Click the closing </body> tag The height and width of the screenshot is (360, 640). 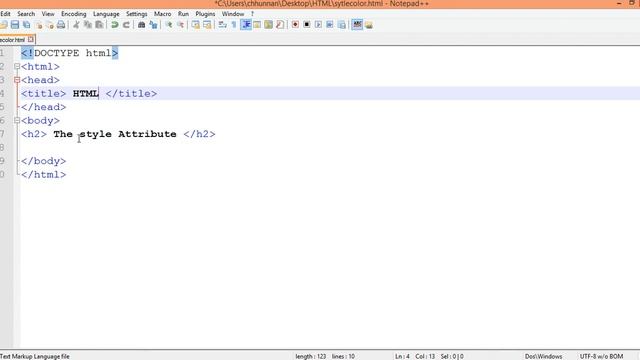[44, 161]
